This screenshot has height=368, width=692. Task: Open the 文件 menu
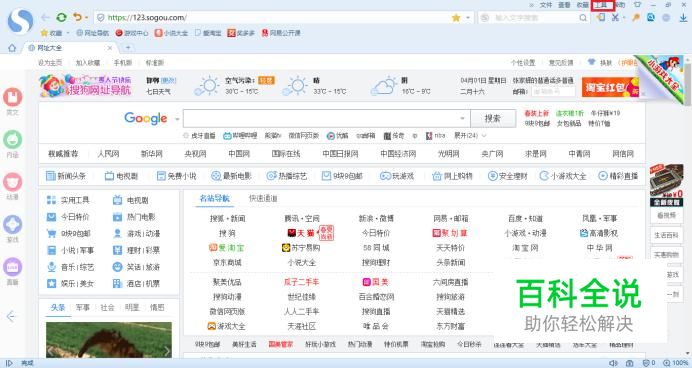tap(546, 5)
